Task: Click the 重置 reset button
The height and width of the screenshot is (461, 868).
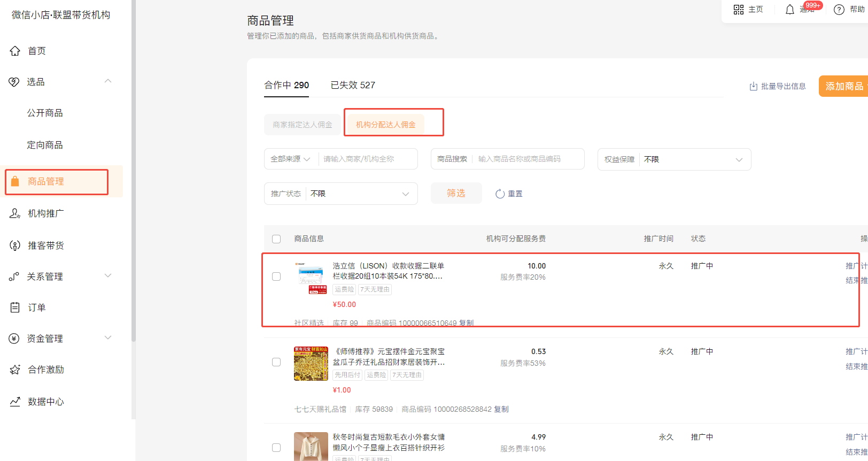Action: pyautogui.click(x=509, y=194)
